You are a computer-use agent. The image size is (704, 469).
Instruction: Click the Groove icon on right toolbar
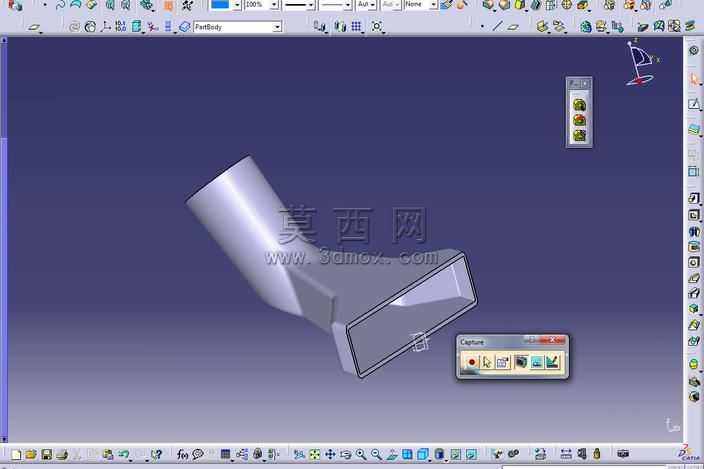click(x=694, y=247)
